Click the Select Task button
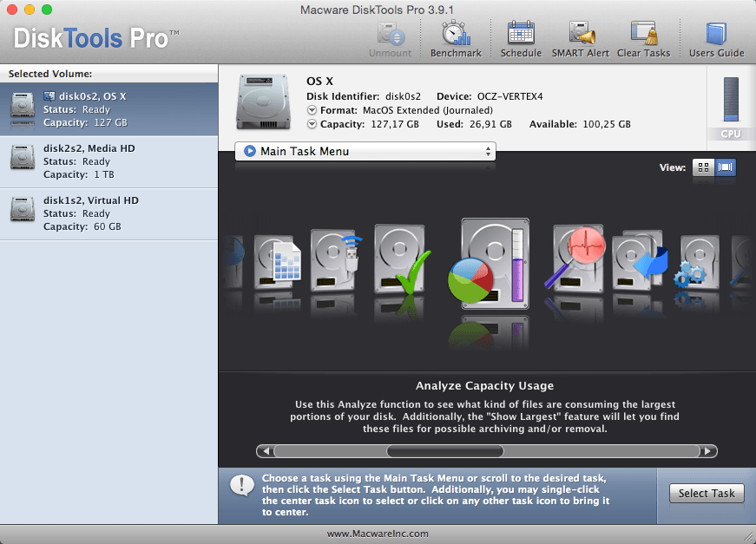The height and width of the screenshot is (544, 756). tap(707, 494)
